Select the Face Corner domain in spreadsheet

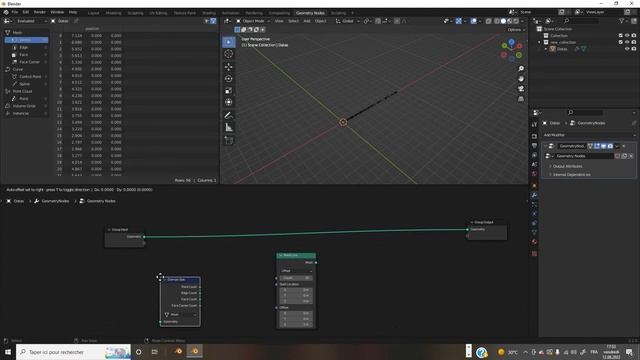coord(27,62)
